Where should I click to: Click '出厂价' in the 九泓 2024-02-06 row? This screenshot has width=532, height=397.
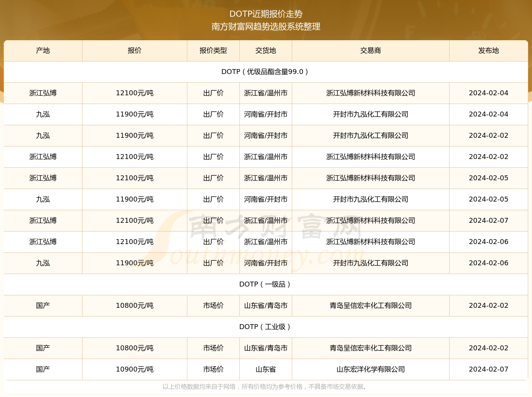(213, 263)
